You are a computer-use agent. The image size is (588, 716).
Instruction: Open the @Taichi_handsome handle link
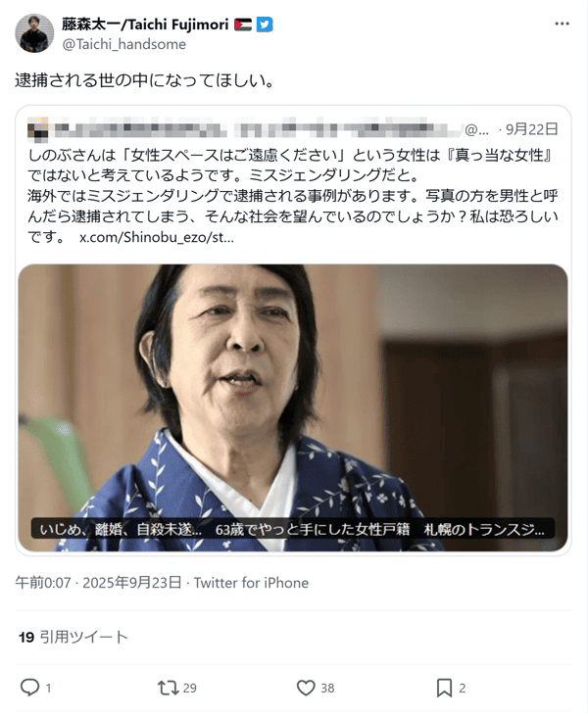(123, 44)
